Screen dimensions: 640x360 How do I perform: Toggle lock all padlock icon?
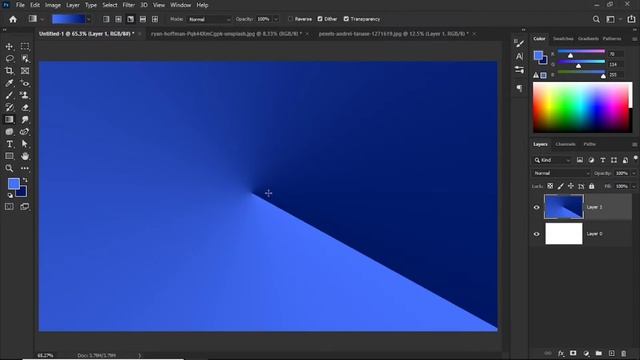click(x=592, y=186)
